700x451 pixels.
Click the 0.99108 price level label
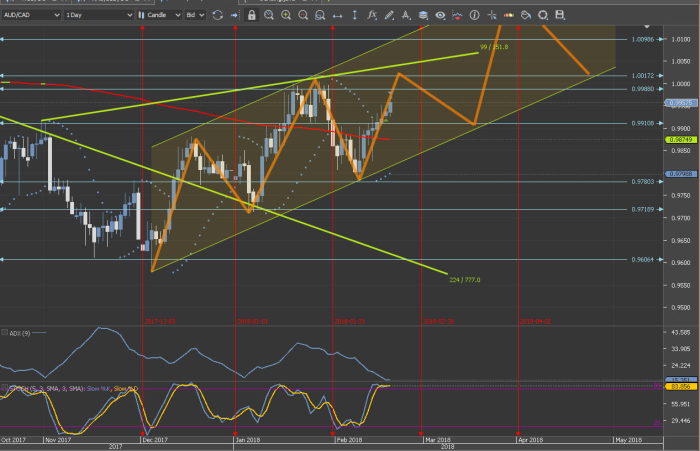coord(642,123)
